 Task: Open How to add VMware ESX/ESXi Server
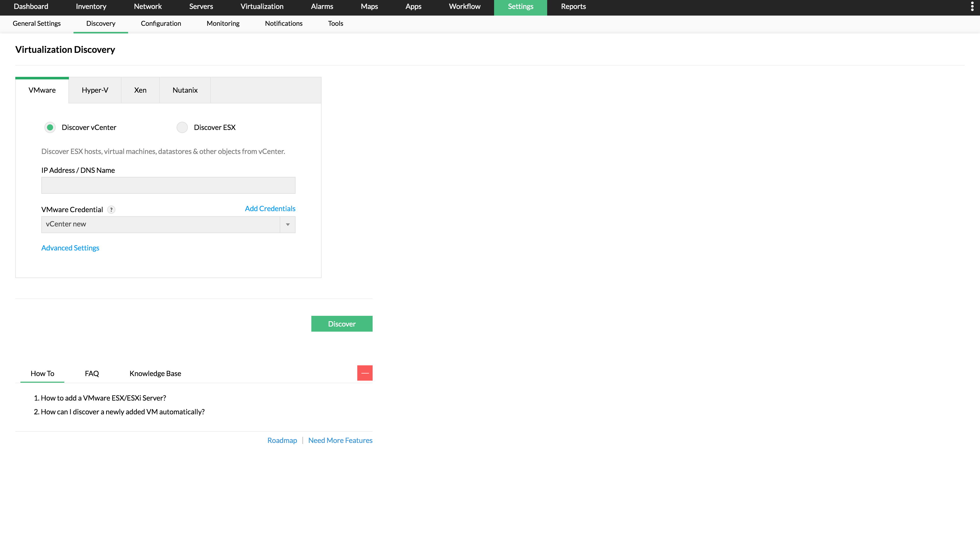[x=103, y=398]
